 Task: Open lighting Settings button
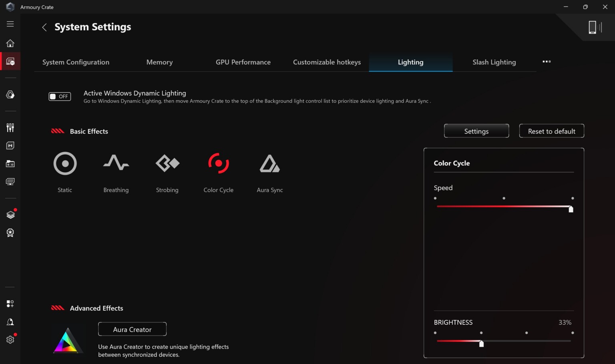point(476,131)
